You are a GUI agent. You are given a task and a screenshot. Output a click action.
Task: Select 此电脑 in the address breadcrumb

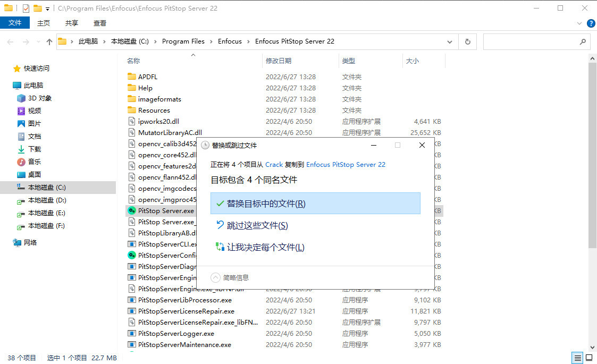click(x=88, y=41)
